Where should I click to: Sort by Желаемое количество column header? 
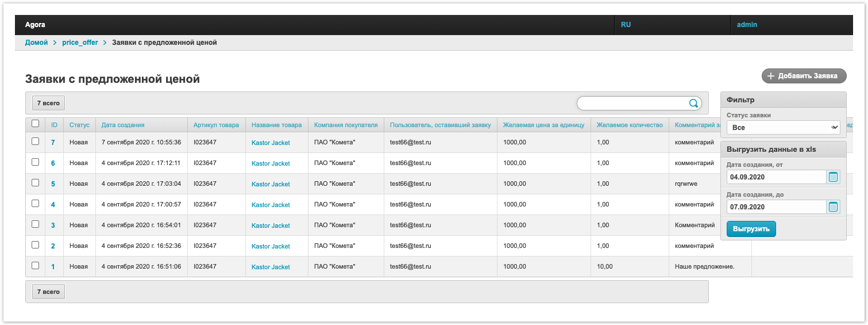click(x=629, y=125)
